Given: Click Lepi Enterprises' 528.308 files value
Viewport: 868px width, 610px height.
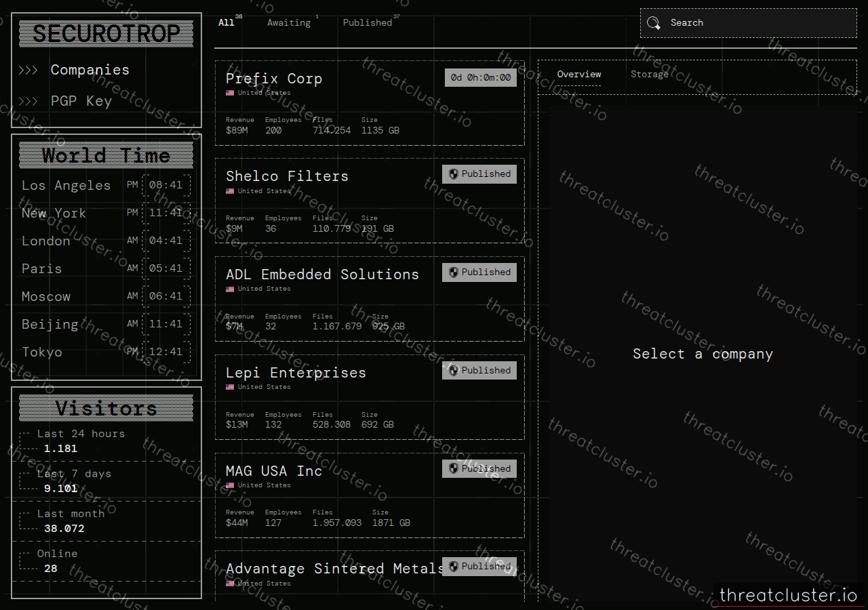Looking at the screenshot, I should tap(332, 425).
